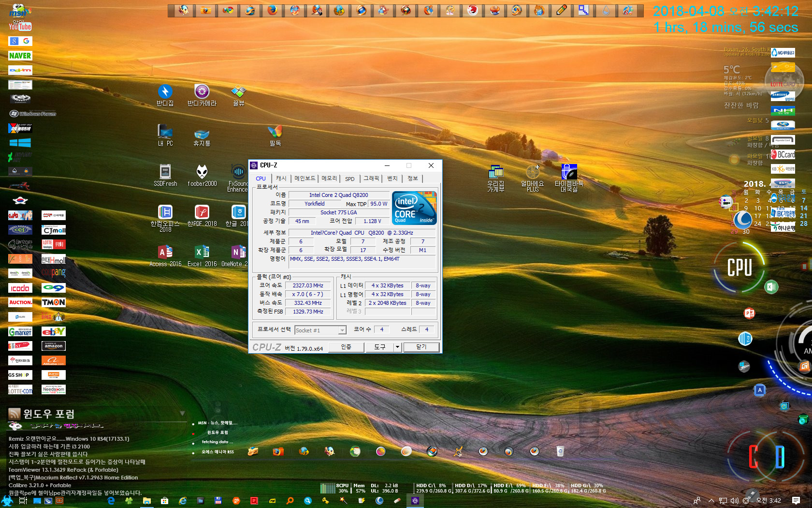Viewport: 812px width, 508px height.
Task: Expand the 도구 button's dropdown arrow
Action: coord(397,347)
